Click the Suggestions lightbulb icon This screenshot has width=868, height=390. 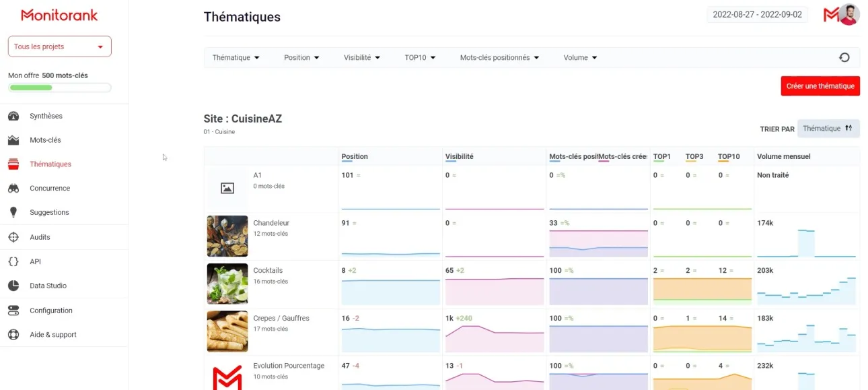click(x=13, y=212)
